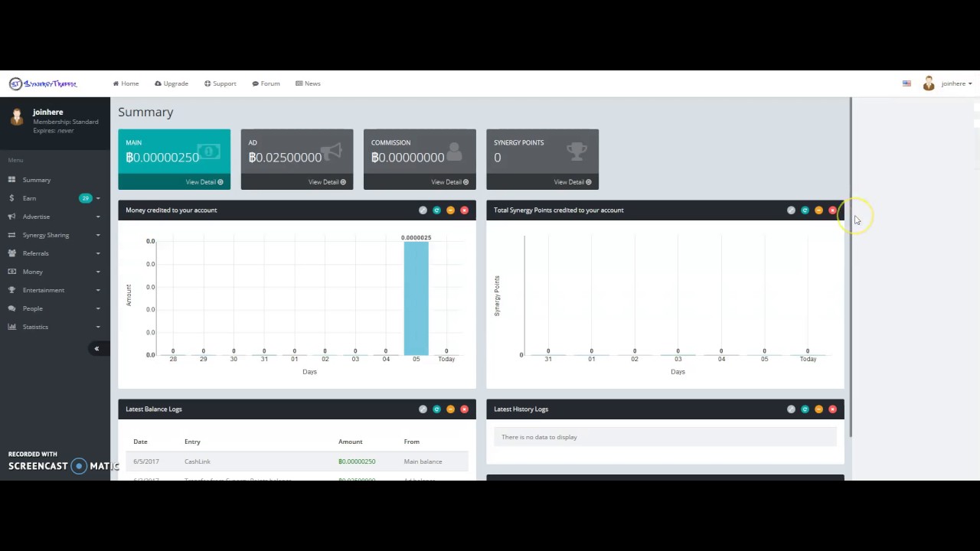The image size is (980, 551).
Task: Open the Upgrade nav link
Action: click(171, 83)
